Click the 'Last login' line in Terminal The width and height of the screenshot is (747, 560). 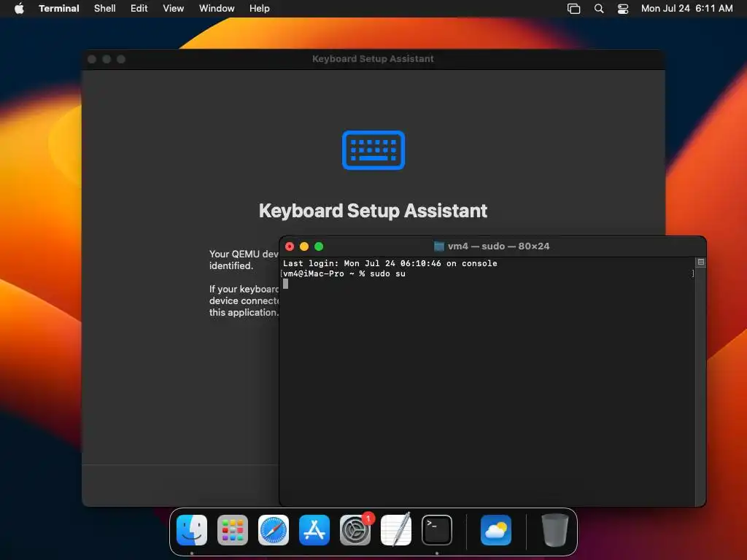coord(390,263)
